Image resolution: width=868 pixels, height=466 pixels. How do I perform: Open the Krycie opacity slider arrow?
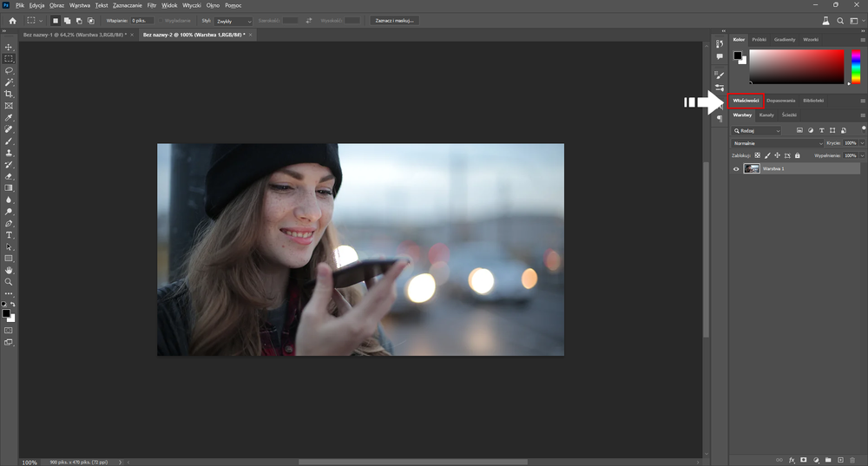click(x=862, y=143)
